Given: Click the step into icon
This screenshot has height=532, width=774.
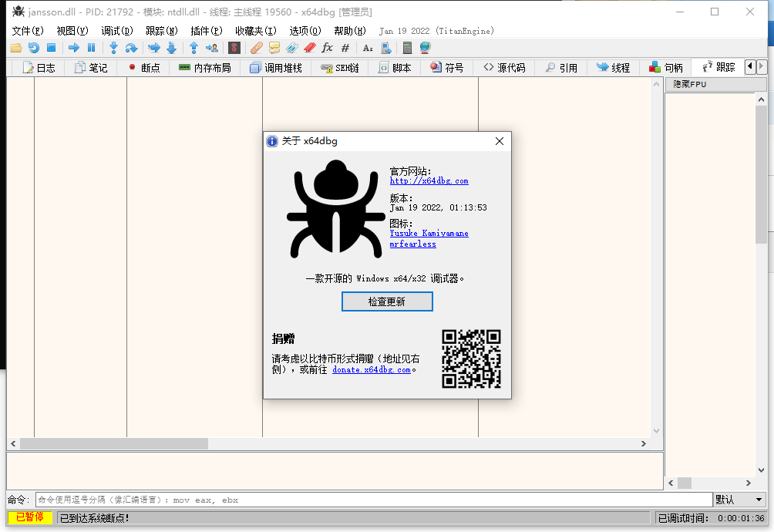Looking at the screenshot, I should [113, 48].
